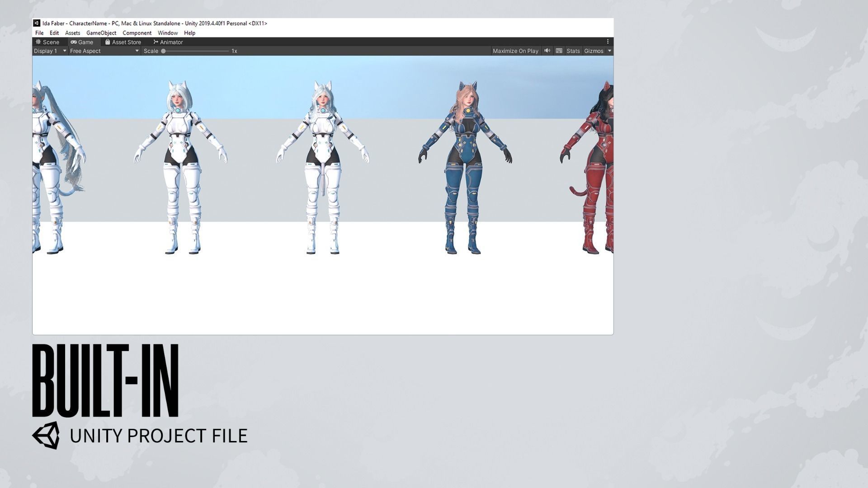
Task: Open the panel options three-dot menu
Action: click(x=608, y=42)
